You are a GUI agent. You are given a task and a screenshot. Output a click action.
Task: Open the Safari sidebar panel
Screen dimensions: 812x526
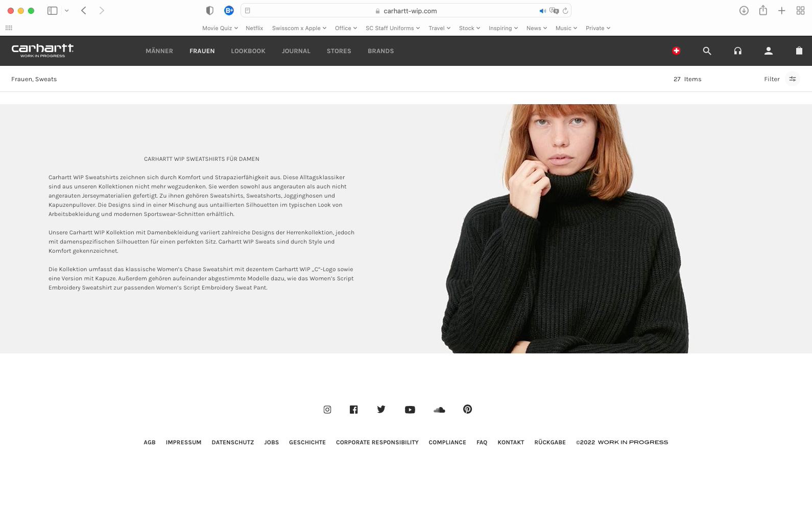[x=52, y=11]
